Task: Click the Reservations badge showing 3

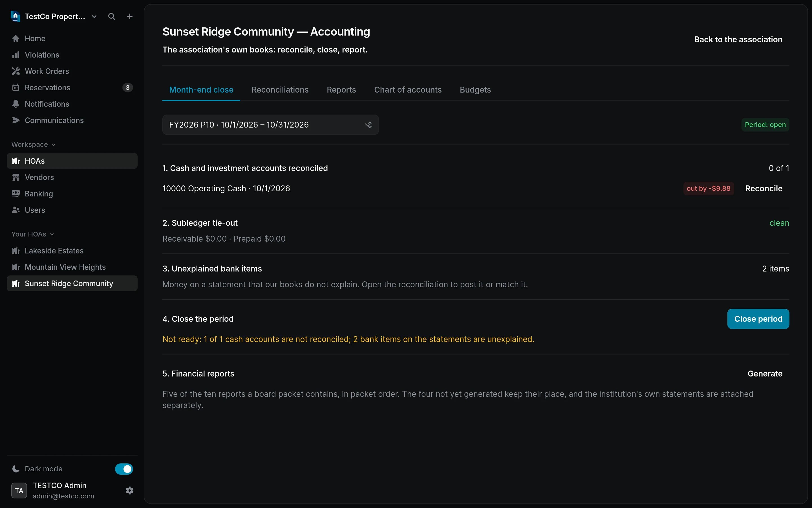Action: coord(127,88)
